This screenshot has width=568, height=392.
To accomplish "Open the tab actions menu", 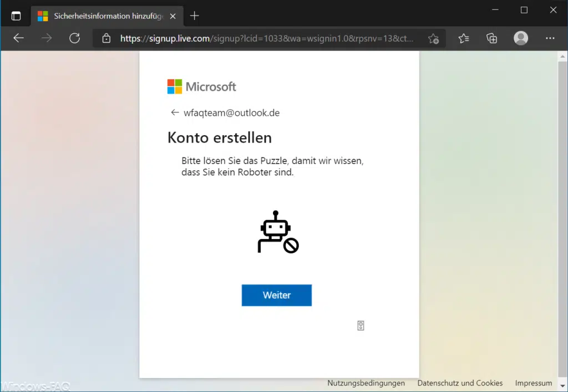I will pyautogui.click(x=16, y=16).
